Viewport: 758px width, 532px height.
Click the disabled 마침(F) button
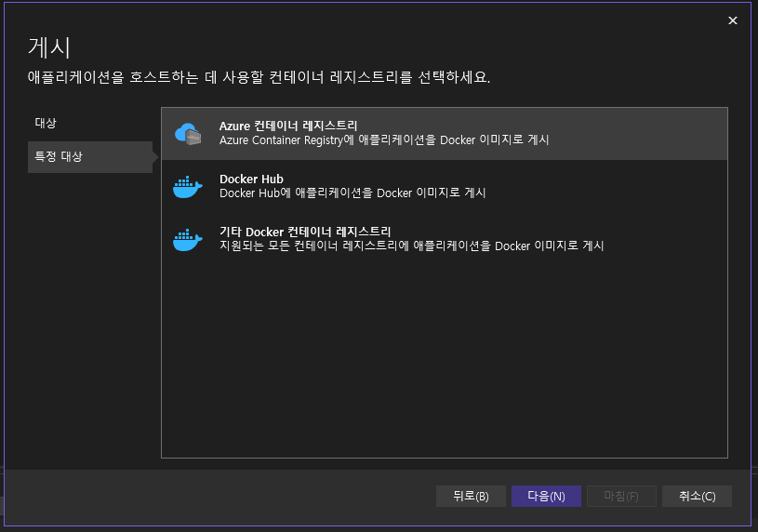(x=621, y=497)
